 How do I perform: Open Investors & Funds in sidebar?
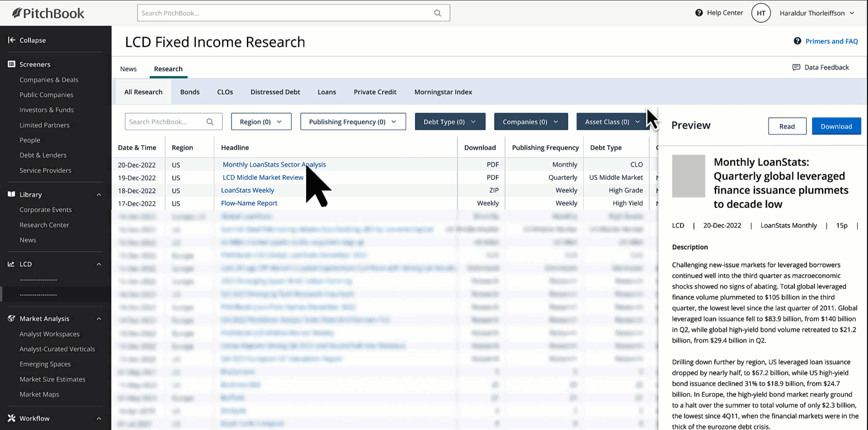click(47, 110)
